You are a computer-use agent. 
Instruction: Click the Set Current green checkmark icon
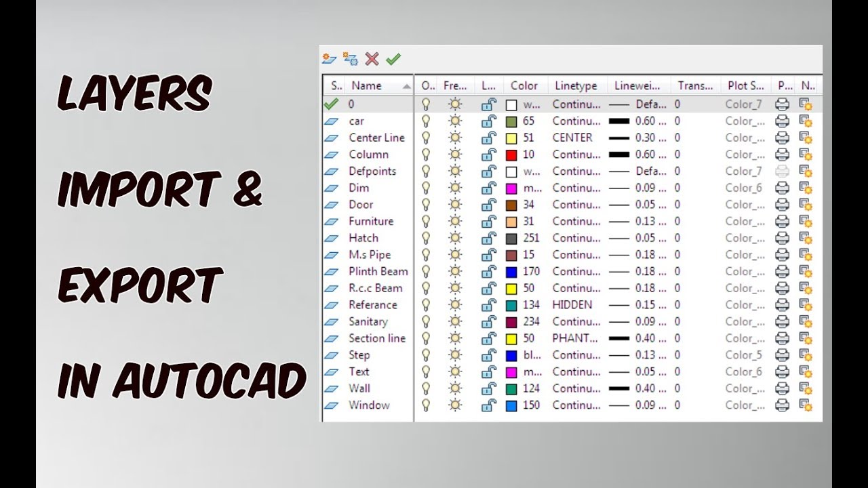pos(393,59)
